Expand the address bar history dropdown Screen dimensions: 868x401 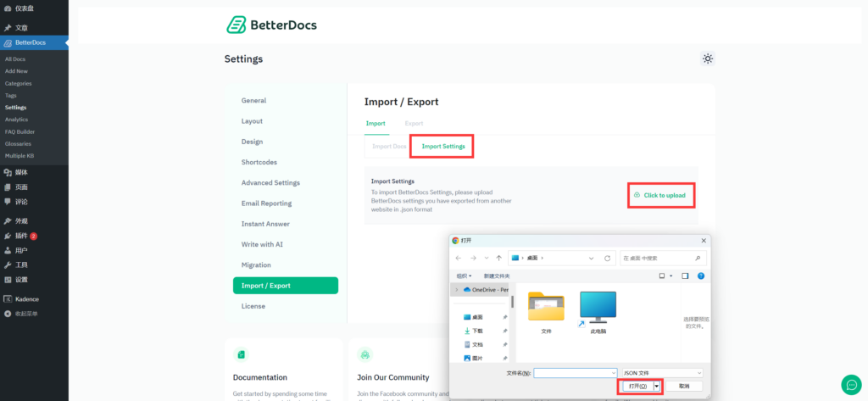[x=591, y=258]
